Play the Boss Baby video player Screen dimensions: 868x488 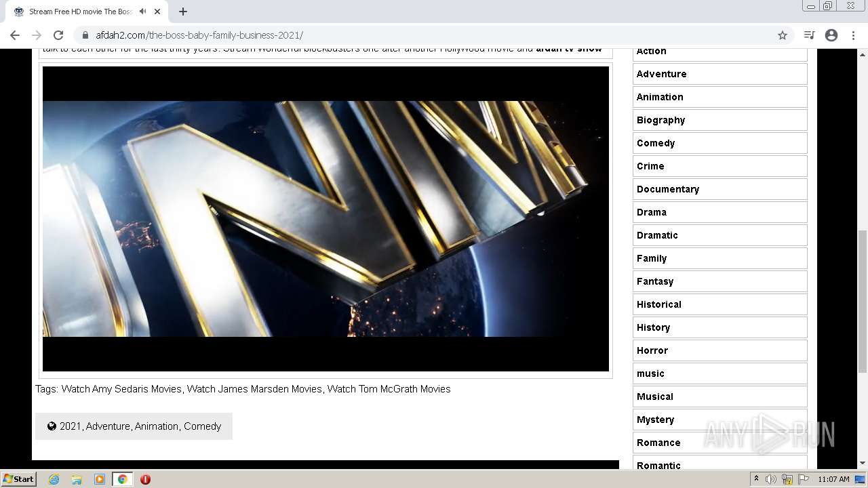pyautogui.click(x=325, y=219)
